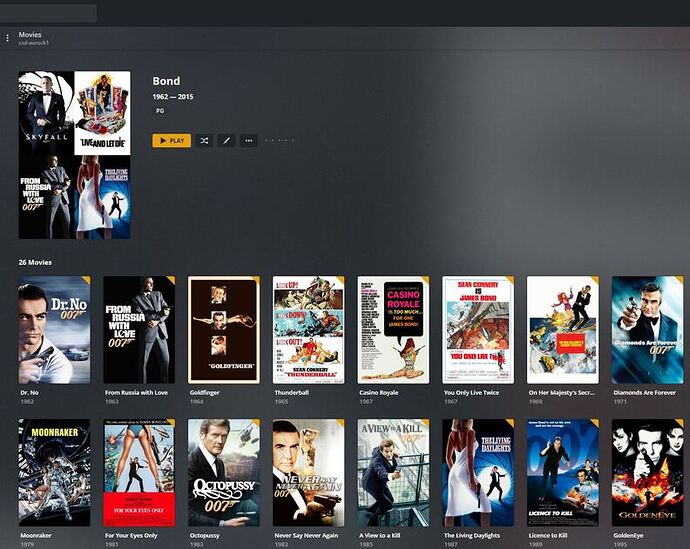This screenshot has height=549, width=690.
Task: Click the 'Moonraker' title text
Action: [36, 535]
